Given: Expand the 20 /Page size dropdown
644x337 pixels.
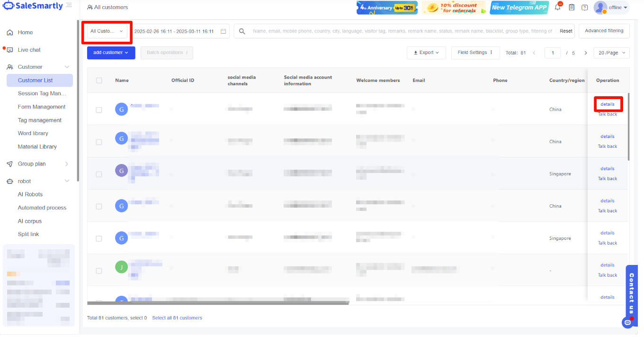Looking at the screenshot, I should pyautogui.click(x=611, y=53).
